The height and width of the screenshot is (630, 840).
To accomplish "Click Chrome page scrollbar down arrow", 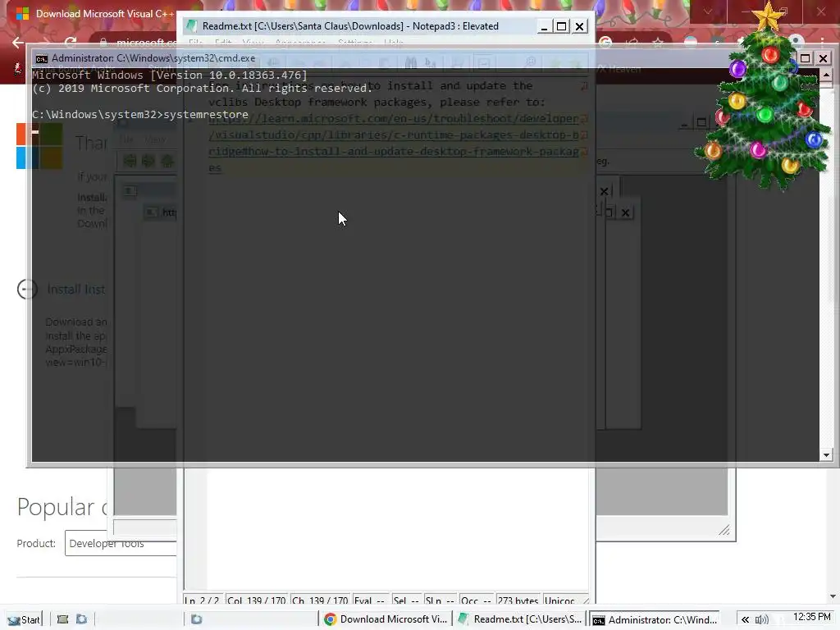I will (833, 596).
